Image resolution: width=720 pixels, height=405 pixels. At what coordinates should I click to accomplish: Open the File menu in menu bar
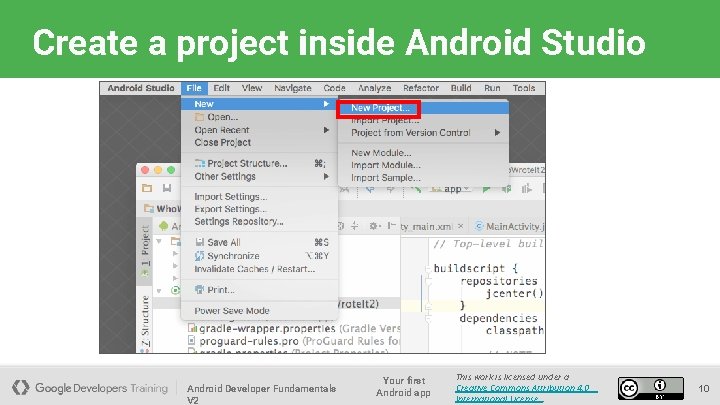(x=194, y=88)
